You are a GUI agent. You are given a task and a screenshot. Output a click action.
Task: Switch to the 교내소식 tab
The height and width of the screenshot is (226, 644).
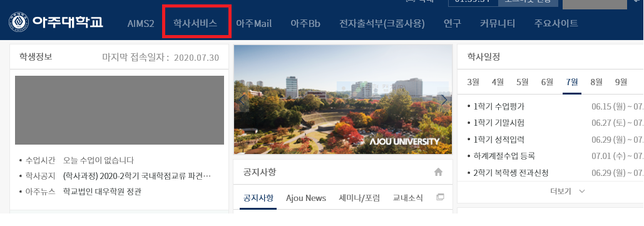(407, 198)
